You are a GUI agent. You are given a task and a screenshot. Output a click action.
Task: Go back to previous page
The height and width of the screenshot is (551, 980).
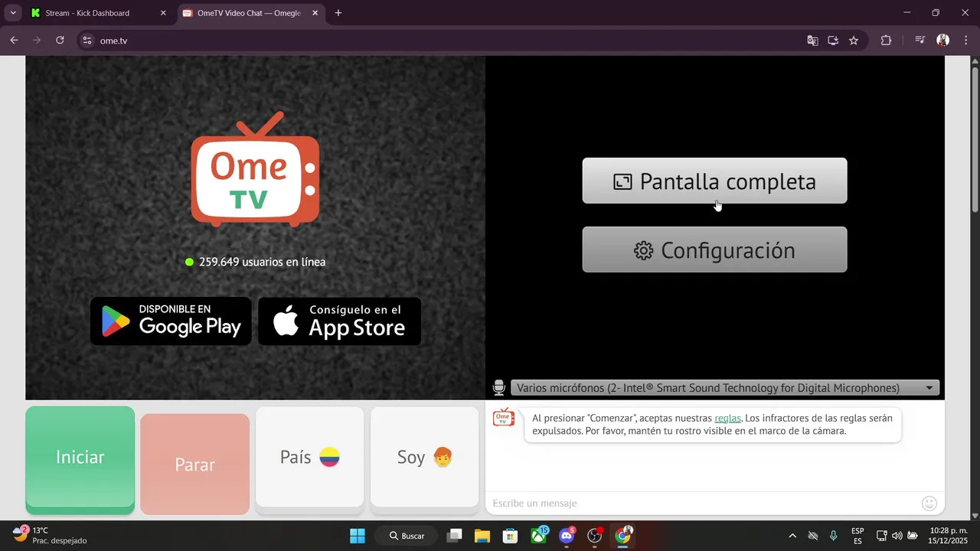tap(14, 41)
